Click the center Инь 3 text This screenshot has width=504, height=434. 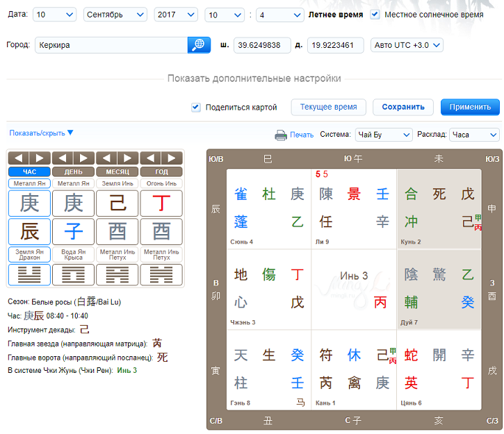(354, 276)
